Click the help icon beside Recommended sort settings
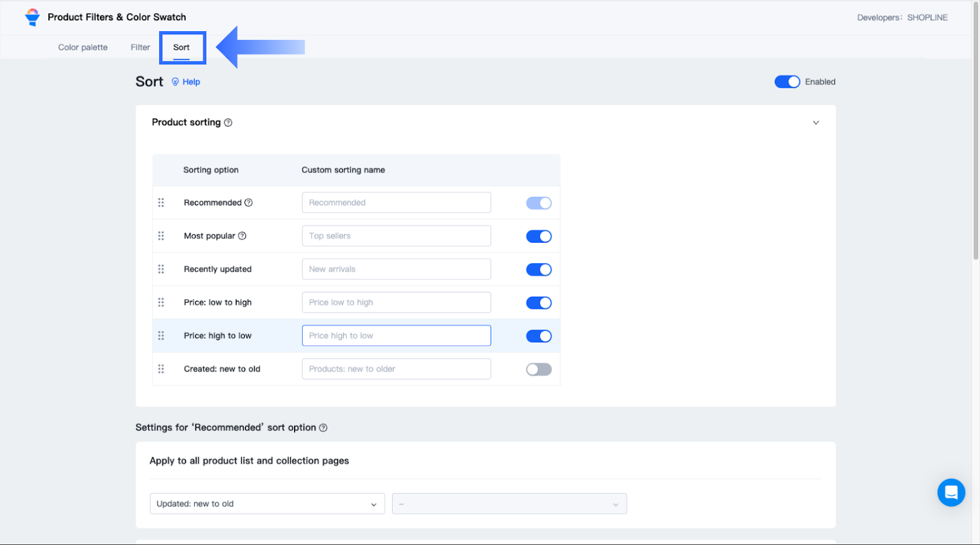The image size is (980, 545). tap(323, 428)
